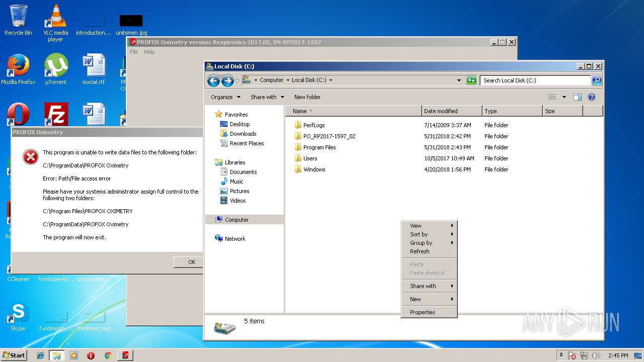Sort by Type column header
The height and width of the screenshot is (362, 644).
512,111
